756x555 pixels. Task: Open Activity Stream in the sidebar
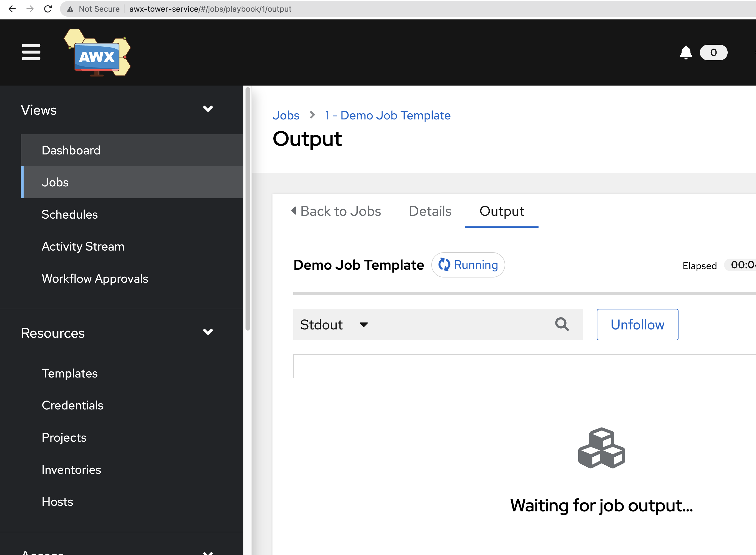pyautogui.click(x=132, y=246)
